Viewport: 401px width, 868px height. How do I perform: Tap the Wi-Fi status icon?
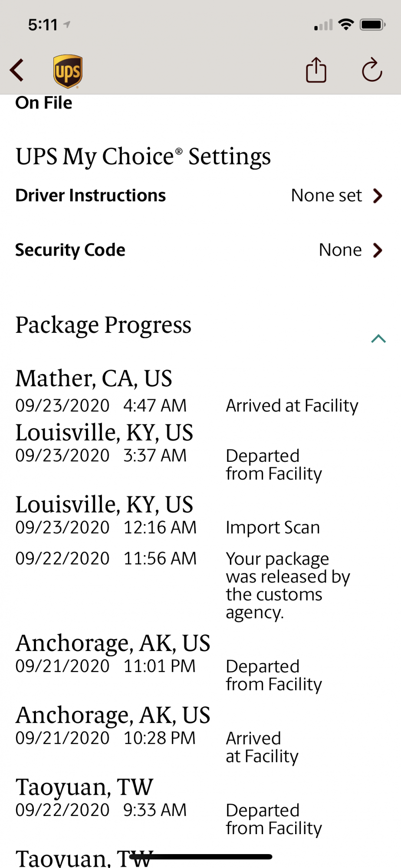[346, 25]
